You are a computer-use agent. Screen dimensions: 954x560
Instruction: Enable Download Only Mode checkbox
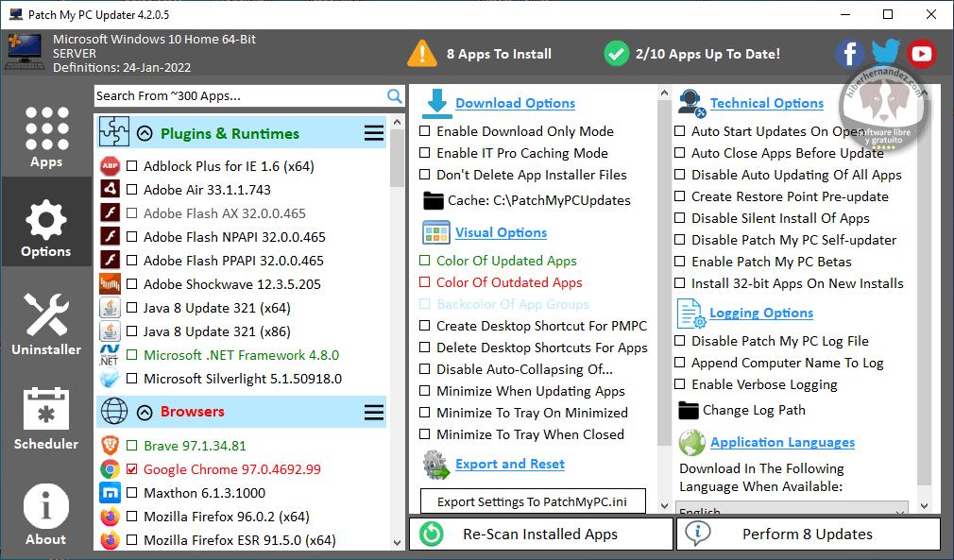(425, 131)
